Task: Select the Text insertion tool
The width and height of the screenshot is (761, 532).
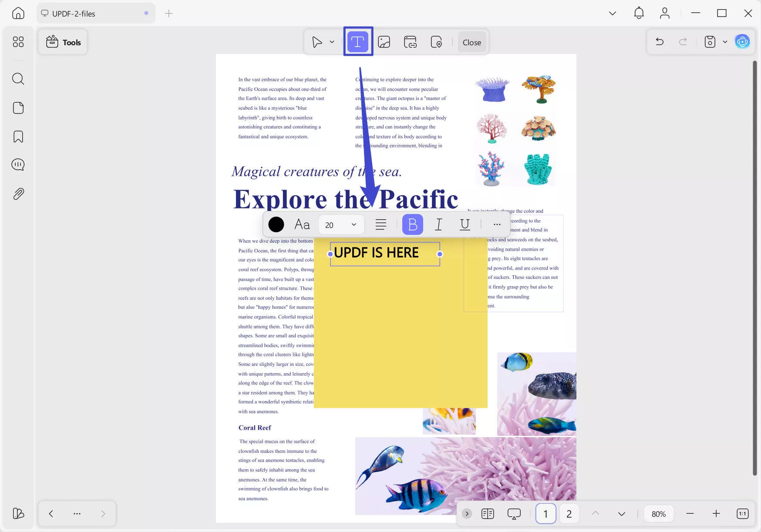Action: pyautogui.click(x=358, y=41)
